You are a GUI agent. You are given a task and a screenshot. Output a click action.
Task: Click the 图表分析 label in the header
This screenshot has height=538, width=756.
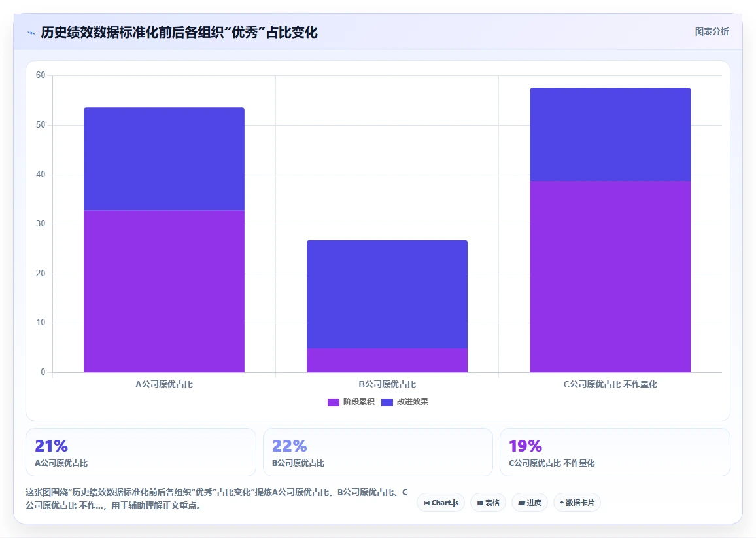[x=712, y=32]
